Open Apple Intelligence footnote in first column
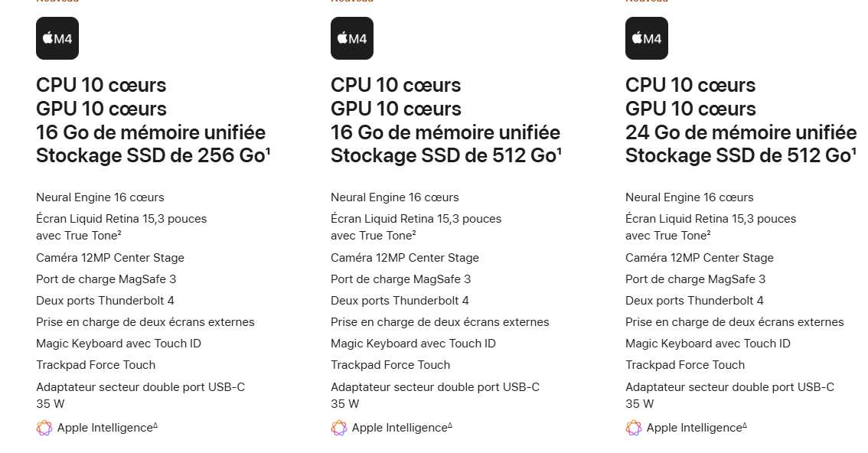 155,425
